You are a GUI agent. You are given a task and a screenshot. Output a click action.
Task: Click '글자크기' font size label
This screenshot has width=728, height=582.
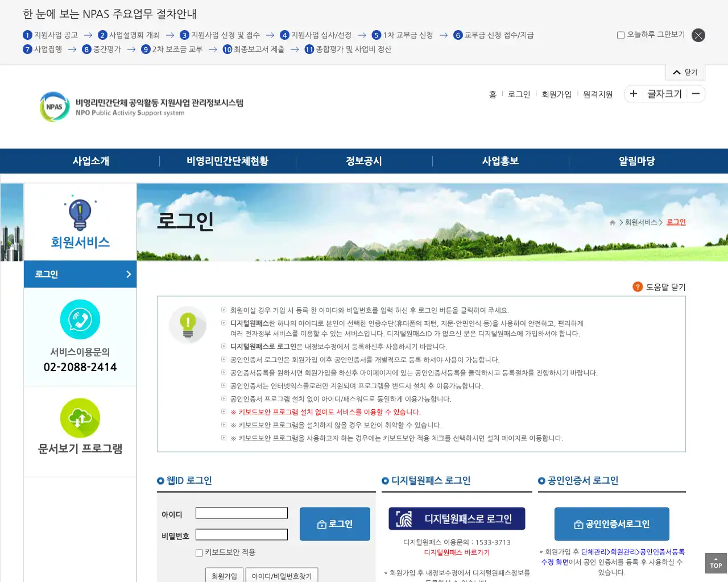tap(664, 94)
